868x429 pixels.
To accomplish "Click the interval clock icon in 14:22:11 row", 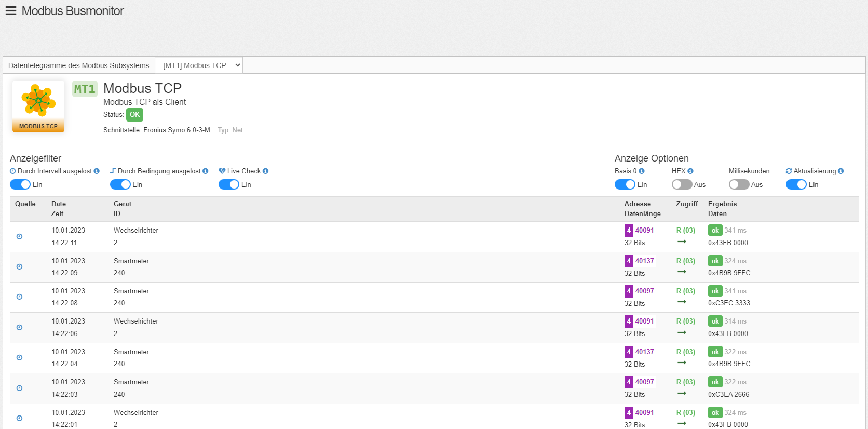I will click(x=19, y=236).
